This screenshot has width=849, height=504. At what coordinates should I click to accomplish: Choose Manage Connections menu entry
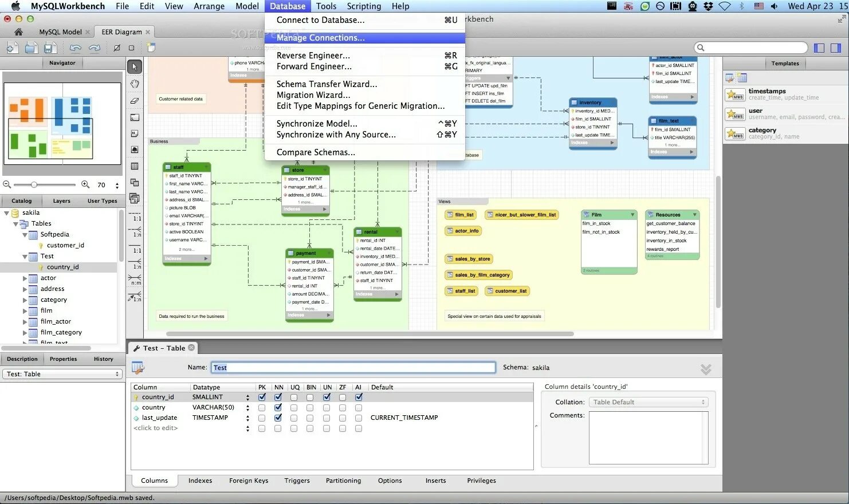[x=365, y=38]
